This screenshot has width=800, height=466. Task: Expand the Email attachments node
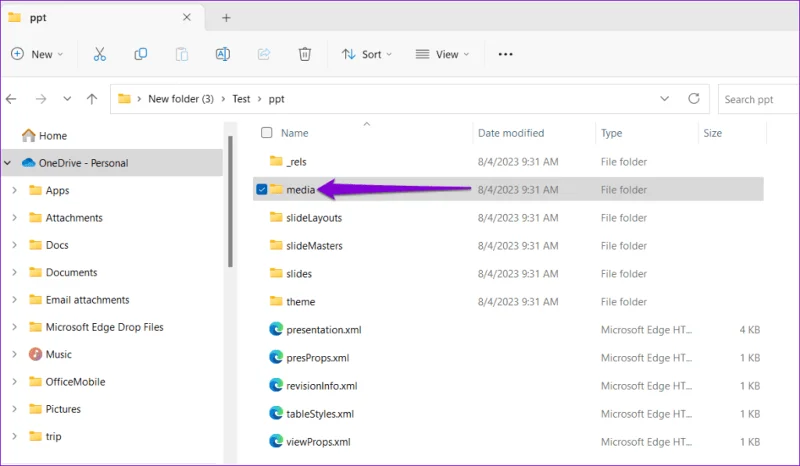click(x=14, y=300)
